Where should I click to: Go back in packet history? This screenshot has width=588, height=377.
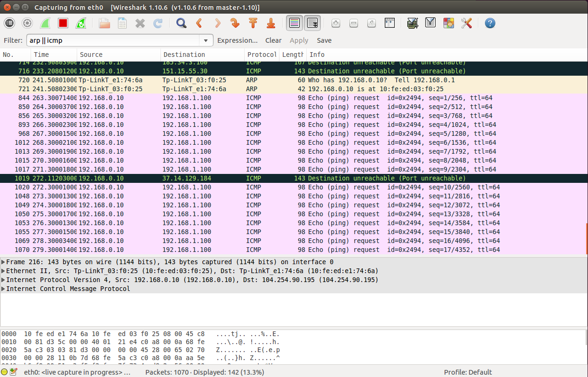[199, 23]
